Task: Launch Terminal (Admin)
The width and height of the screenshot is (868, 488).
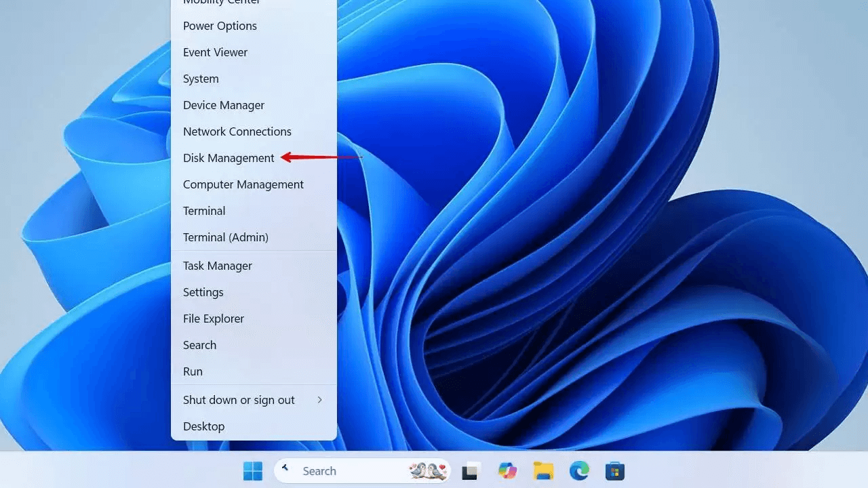Action: click(225, 237)
